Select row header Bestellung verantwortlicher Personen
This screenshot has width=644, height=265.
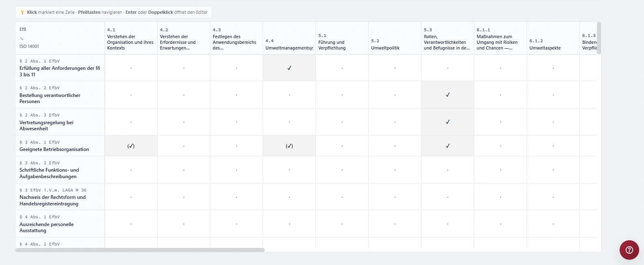pos(60,95)
